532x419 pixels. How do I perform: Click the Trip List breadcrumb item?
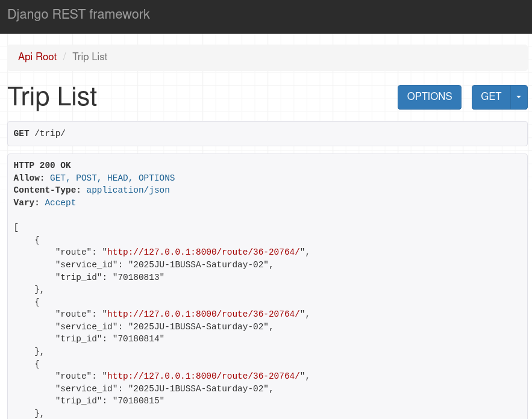tap(90, 57)
